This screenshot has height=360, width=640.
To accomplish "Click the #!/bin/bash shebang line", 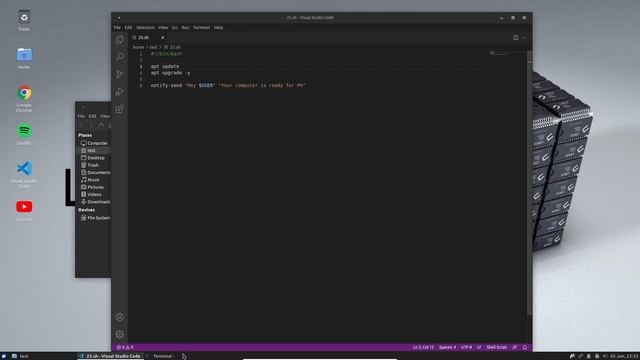I will (x=166, y=54).
